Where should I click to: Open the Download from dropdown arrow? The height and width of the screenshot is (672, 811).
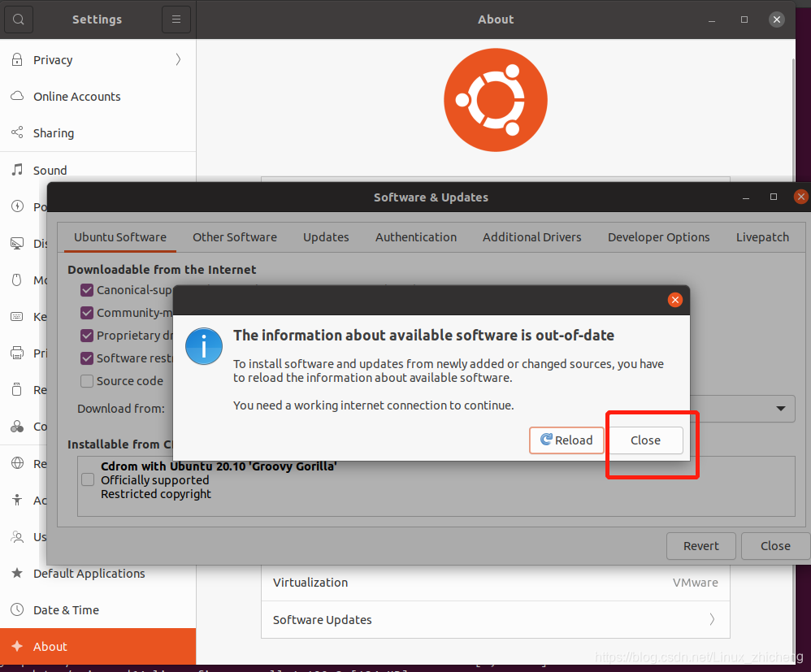(x=781, y=409)
